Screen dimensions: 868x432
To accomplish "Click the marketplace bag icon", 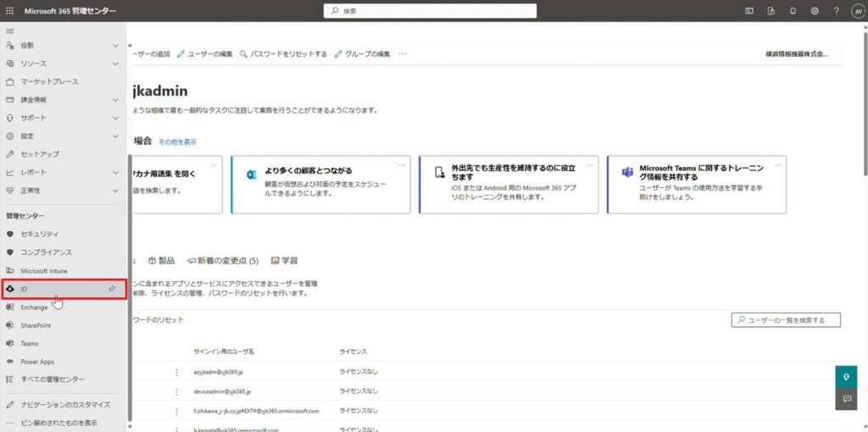I will [x=9, y=82].
